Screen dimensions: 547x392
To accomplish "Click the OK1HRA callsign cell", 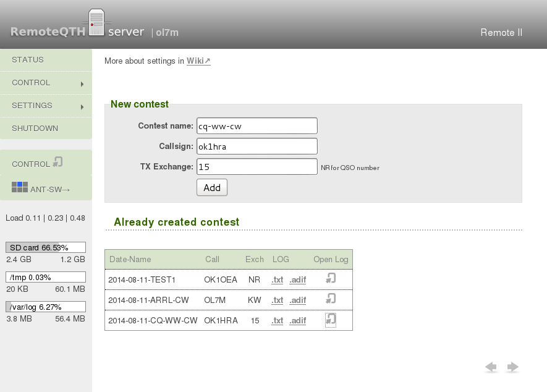I will coord(221,320).
